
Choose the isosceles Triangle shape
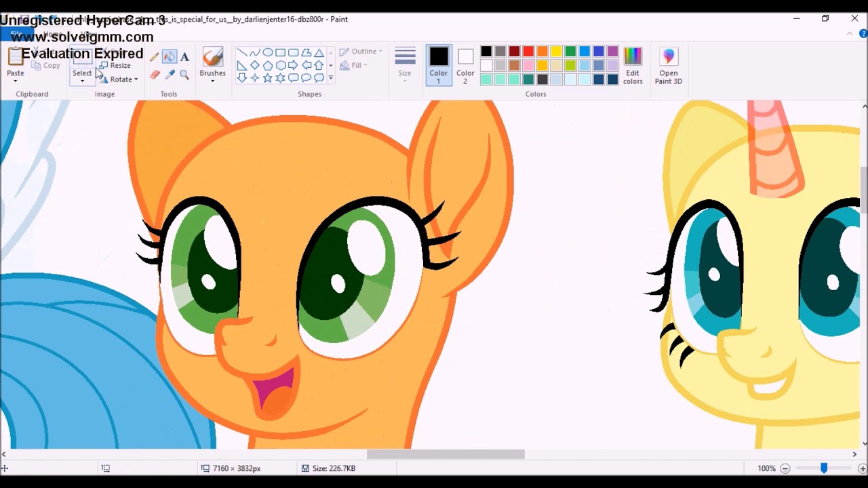click(x=319, y=53)
